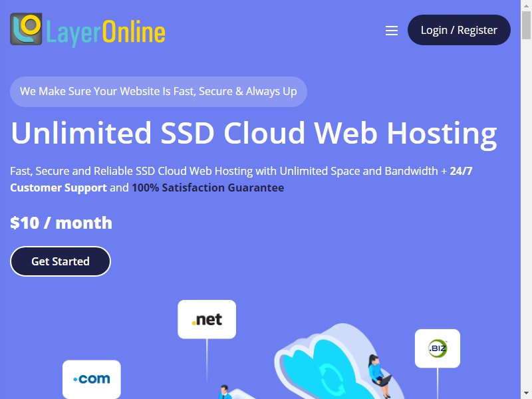This screenshot has height=399, width=532.
Task: Click the LayerOnline wordmark text
Action: [x=106, y=32]
